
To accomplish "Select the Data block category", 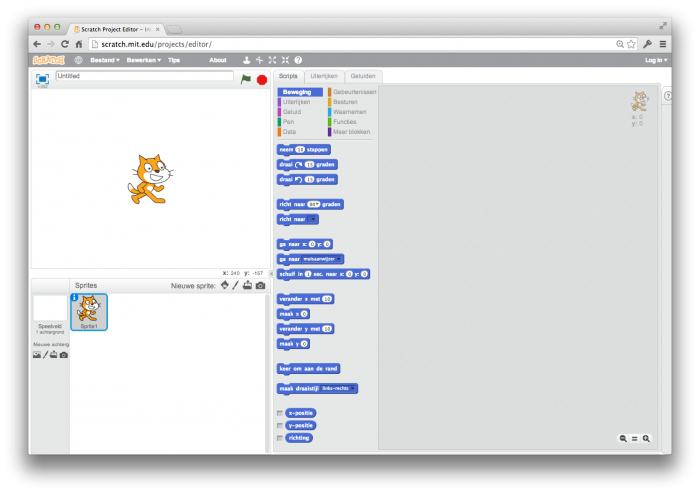I will click(x=289, y=132).
